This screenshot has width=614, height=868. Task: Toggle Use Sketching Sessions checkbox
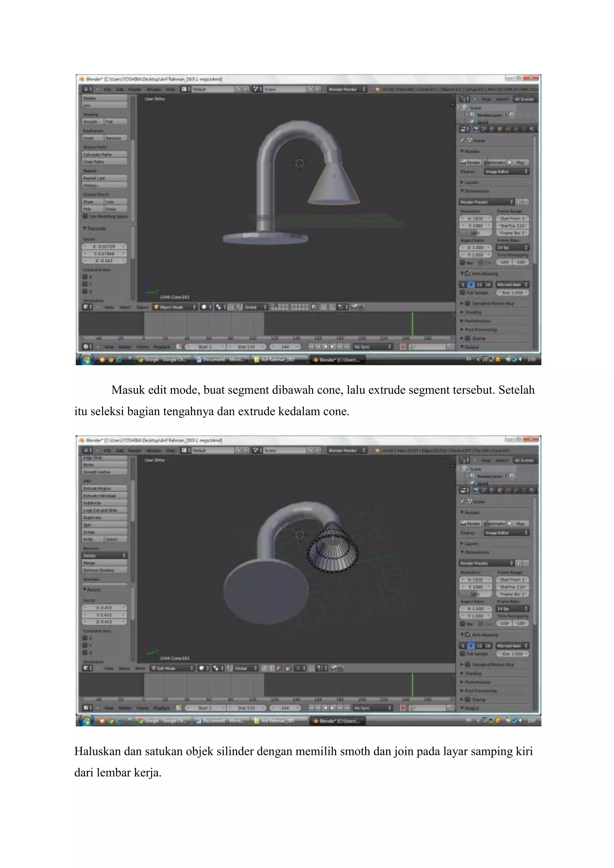click(85, 216)
